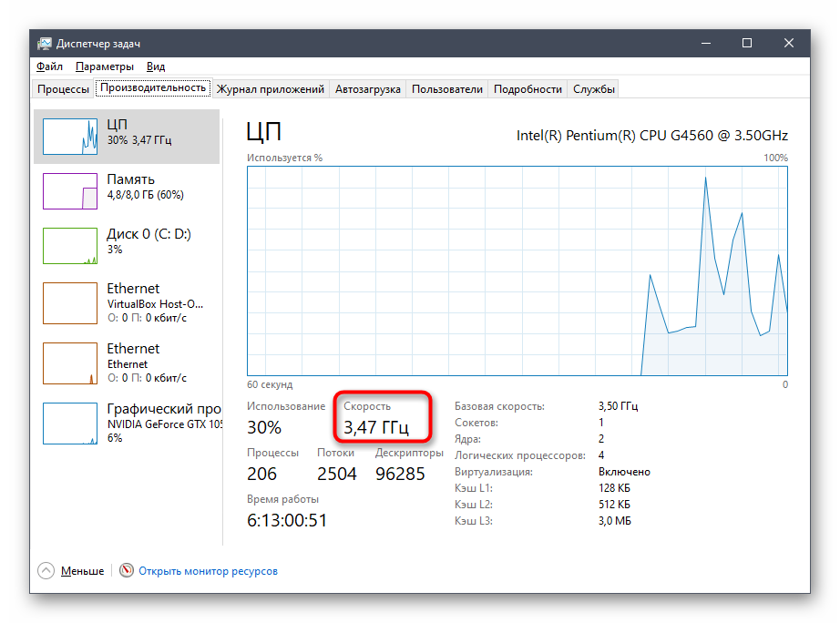Click the Task Manager title bar icon
This screenshot has height=623, width=840.
coord(44,44)
